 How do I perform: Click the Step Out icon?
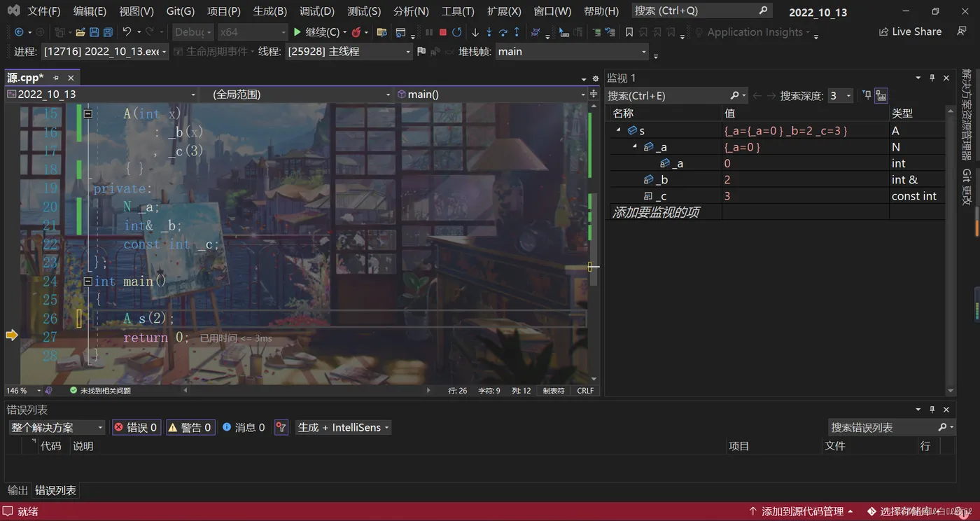pos(517,32)
